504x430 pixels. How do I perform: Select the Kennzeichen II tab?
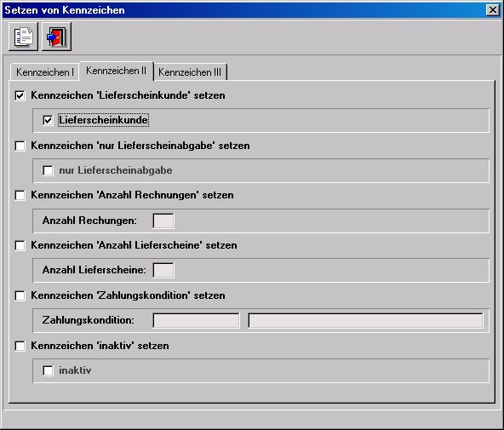coord(116,71)
